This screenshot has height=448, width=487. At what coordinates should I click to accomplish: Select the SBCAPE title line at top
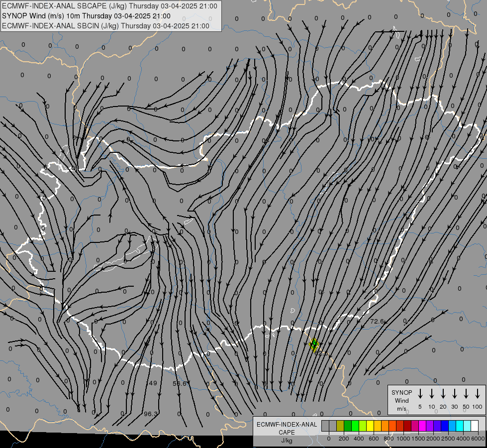coord(109,6)
